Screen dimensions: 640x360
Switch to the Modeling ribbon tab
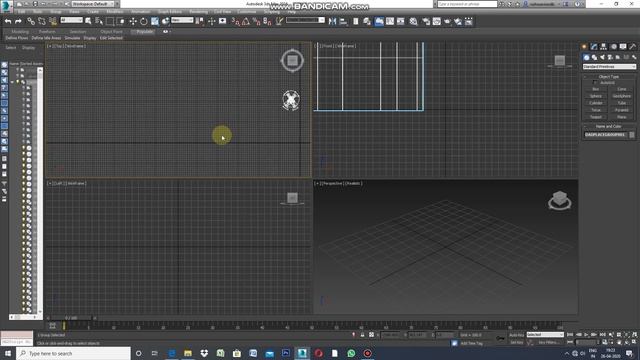20,31
